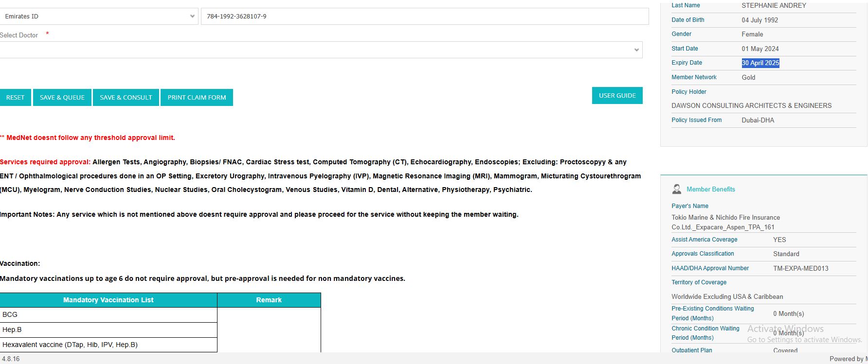Select the Hexavalent vaccine table row
This screenshot has width=868, height=364.
click(108, 345)
